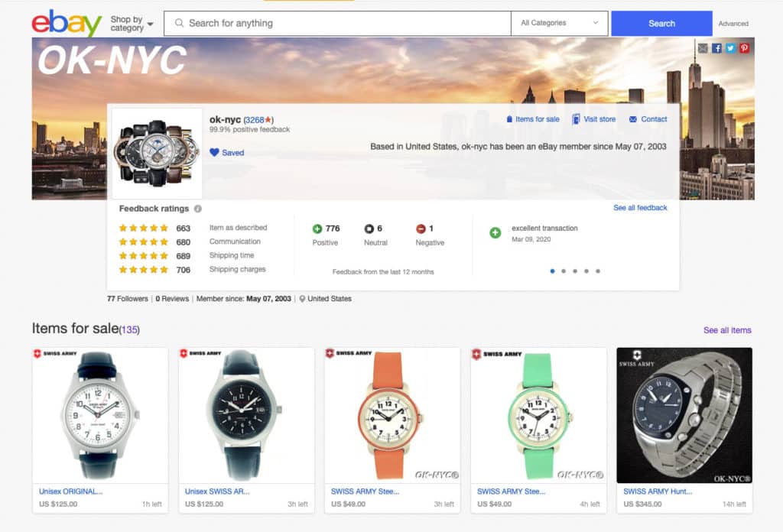Open See all items link

[x=727, y=330]
